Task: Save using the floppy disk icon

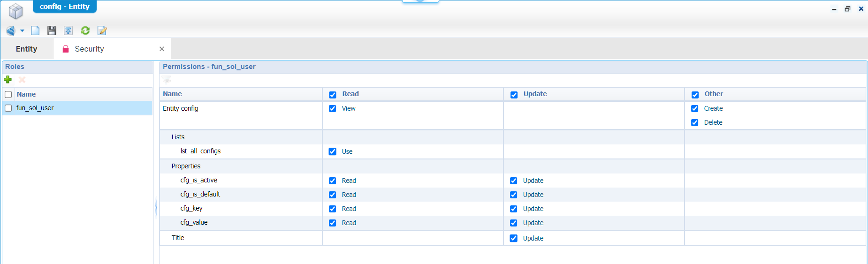Action: [52, 31]
